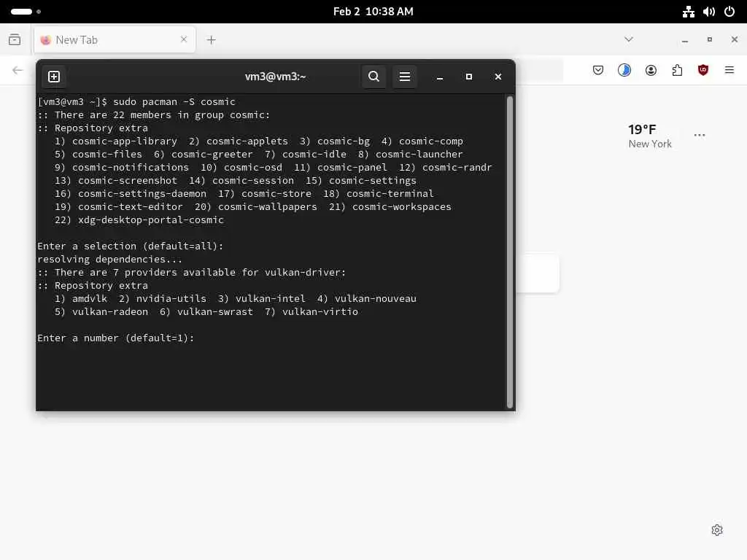Screen dimensions: 747x560
Task: Open the weather widget options menu
Action: pos(700,135)
